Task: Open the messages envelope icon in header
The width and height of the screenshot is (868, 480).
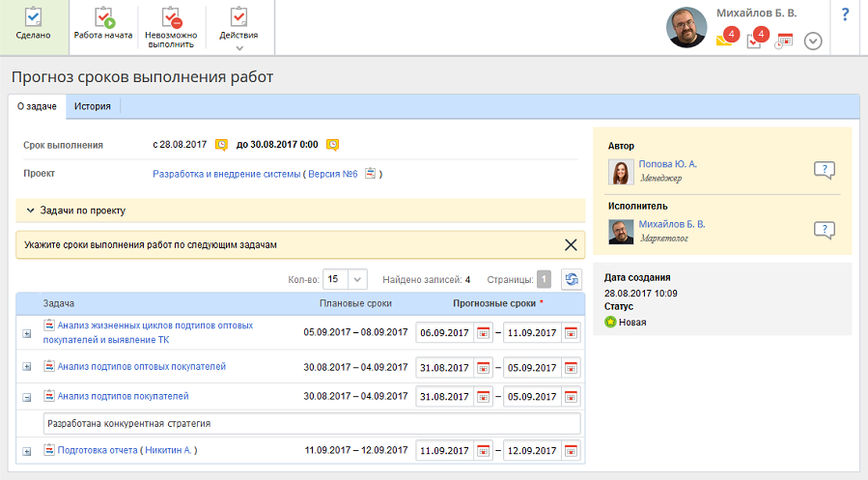Action: tap(724, 41)
